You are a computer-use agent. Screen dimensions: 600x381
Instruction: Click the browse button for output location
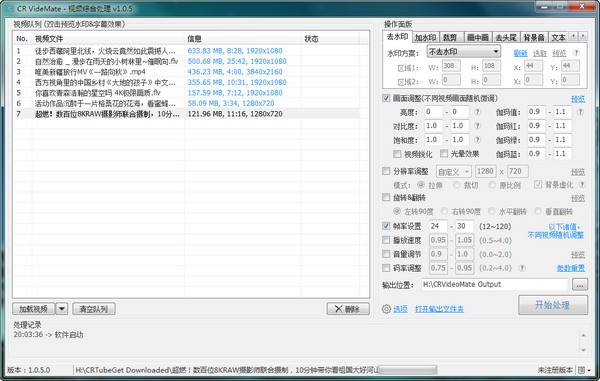(580, 285)
